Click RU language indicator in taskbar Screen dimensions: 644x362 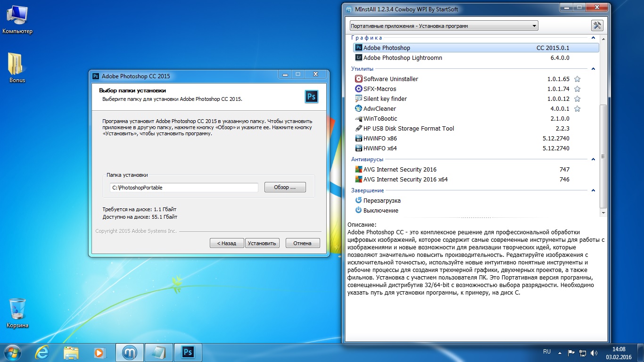[547, 352]
